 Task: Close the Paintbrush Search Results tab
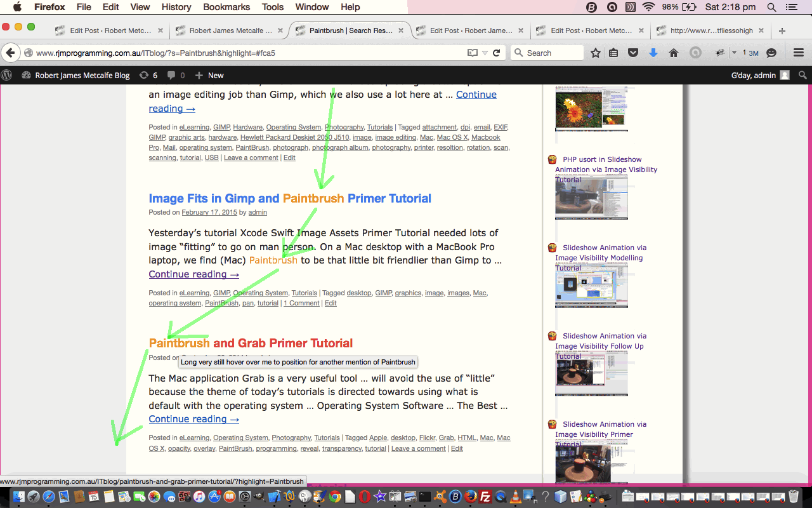401,30
